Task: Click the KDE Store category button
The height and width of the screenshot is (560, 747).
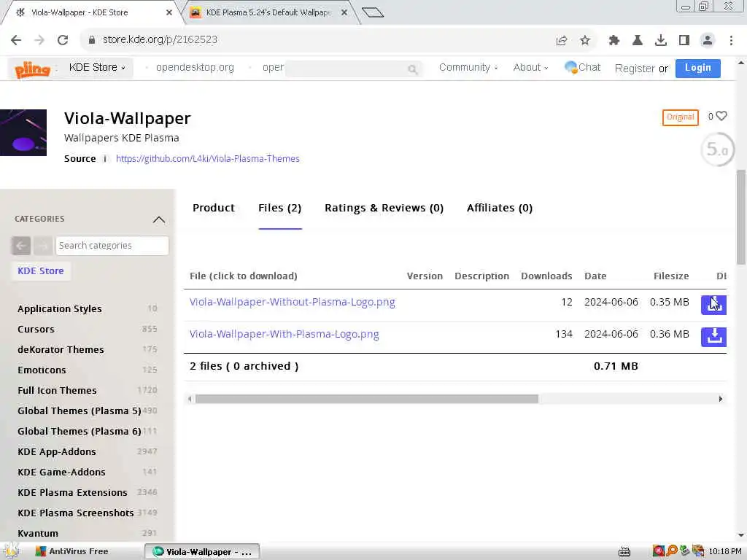Action: 41,271
